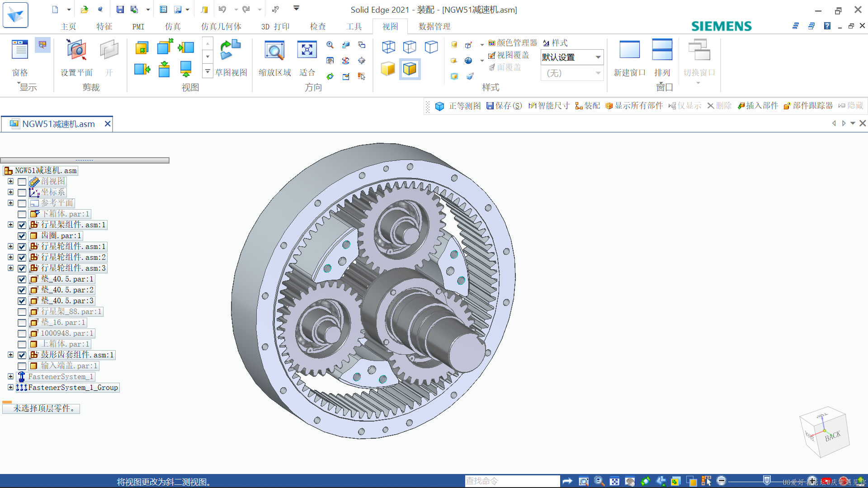Screen dimensions: 868x488
Task: Open the 数据管理 ribbon tab
Action: click(x=434, y=26)
